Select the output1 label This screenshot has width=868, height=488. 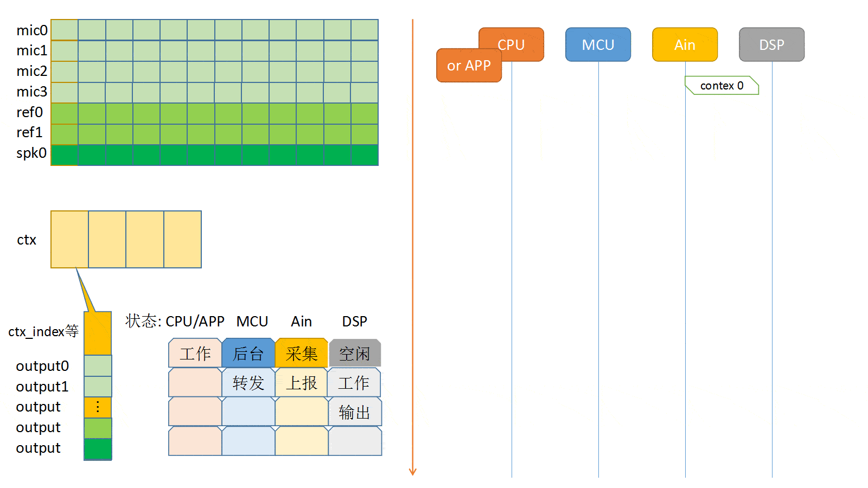(x=42, y=387)
